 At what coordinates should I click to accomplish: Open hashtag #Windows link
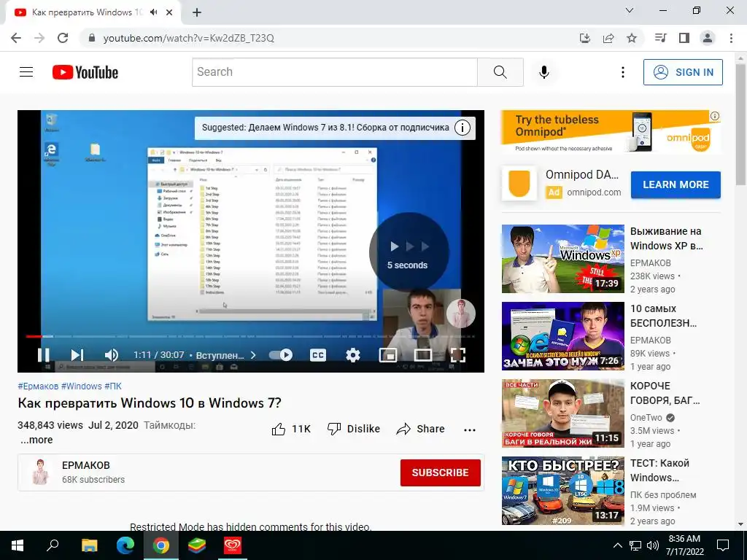tap(82, 386)
